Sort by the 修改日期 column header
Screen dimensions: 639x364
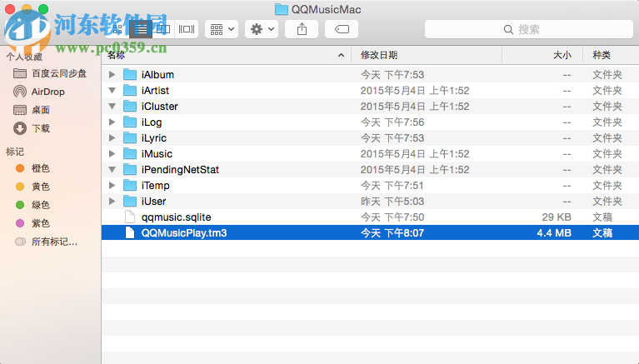[x=427, y=55]
